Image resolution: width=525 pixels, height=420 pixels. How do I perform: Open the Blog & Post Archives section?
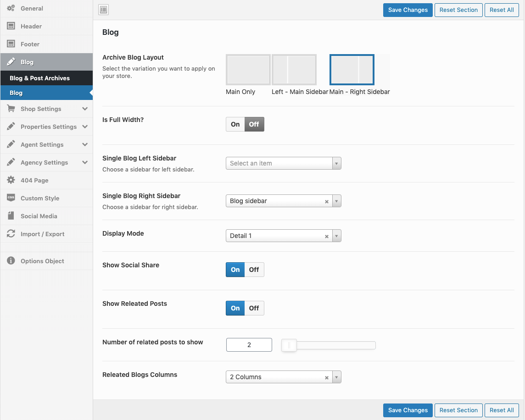(x=40, y=78)
